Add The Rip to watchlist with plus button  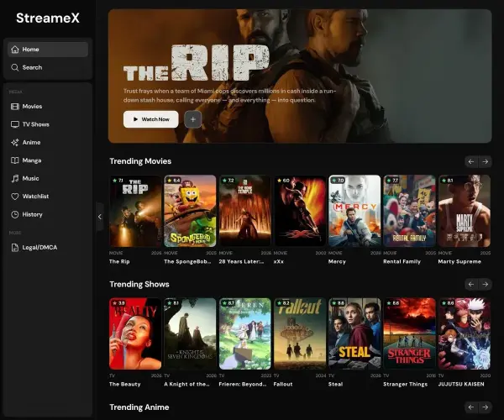pos(193,119)
